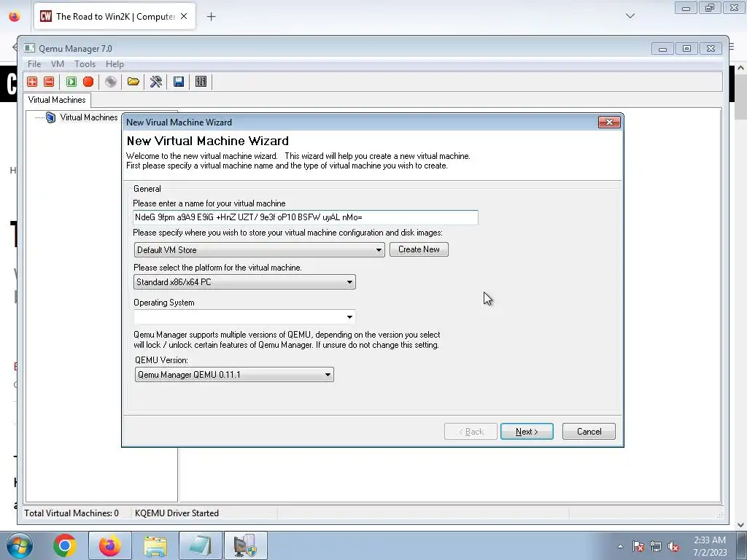Click the 'General' group box label
747x560 pixels.
147,189
